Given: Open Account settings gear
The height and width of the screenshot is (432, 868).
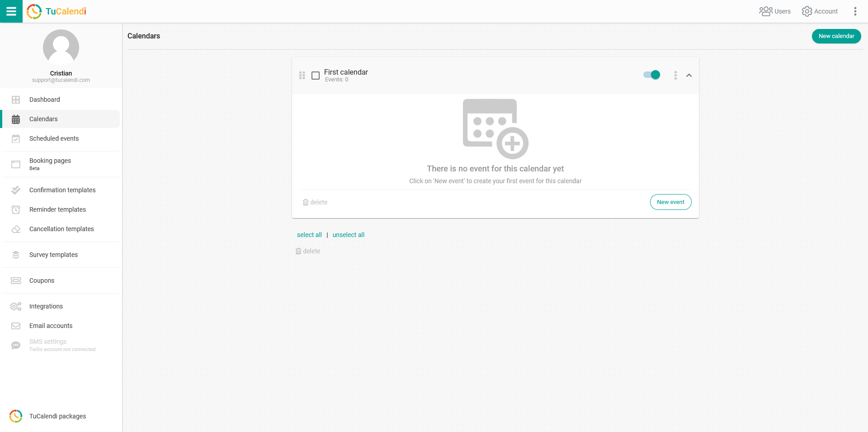Looking at the screenshot, I should coord(807,11).
